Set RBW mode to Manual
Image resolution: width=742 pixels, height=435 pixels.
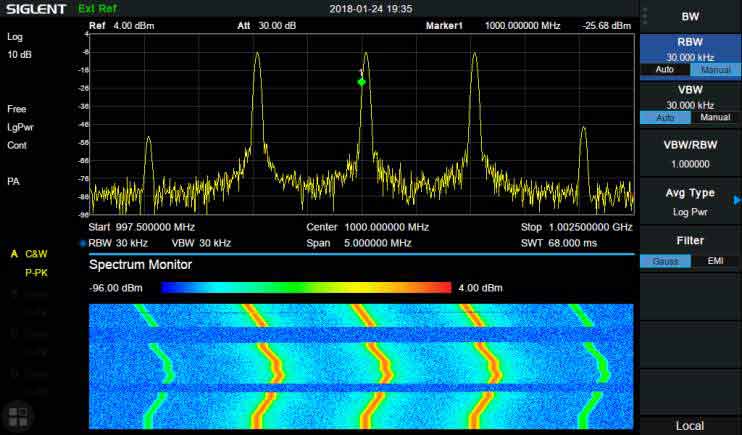tap(715, 70)
